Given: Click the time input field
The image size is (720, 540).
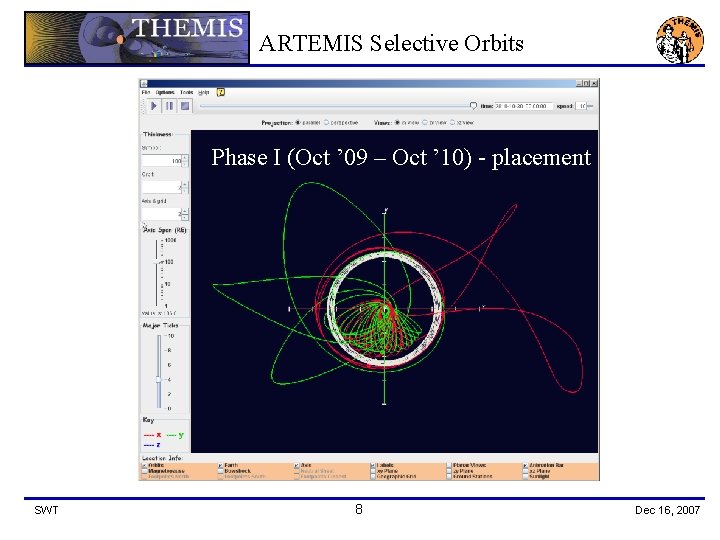Looking at the screenshot, I should [523, 106].
